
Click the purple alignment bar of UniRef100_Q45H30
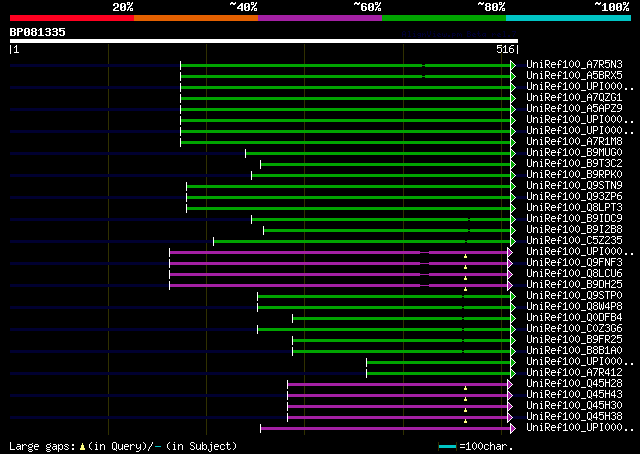coord(398,407)
